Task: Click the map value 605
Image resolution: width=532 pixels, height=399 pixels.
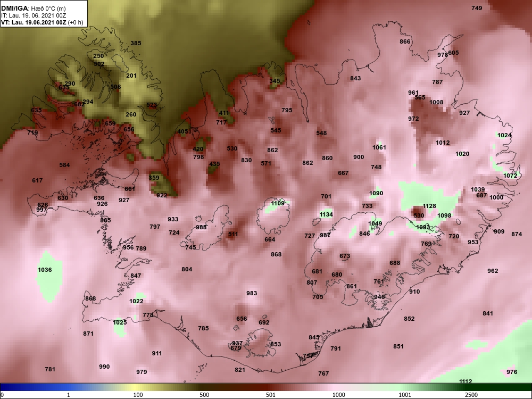Action: pyautogui.click(x=454, y=53)
